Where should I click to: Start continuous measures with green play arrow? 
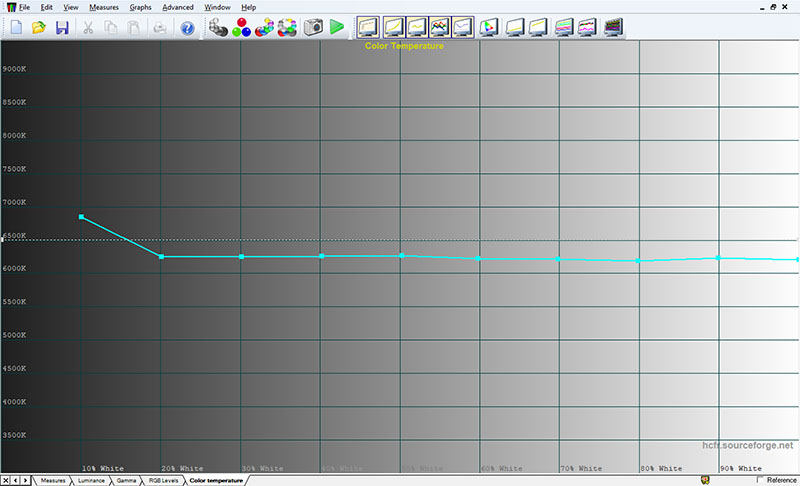(x=337, y=27)
